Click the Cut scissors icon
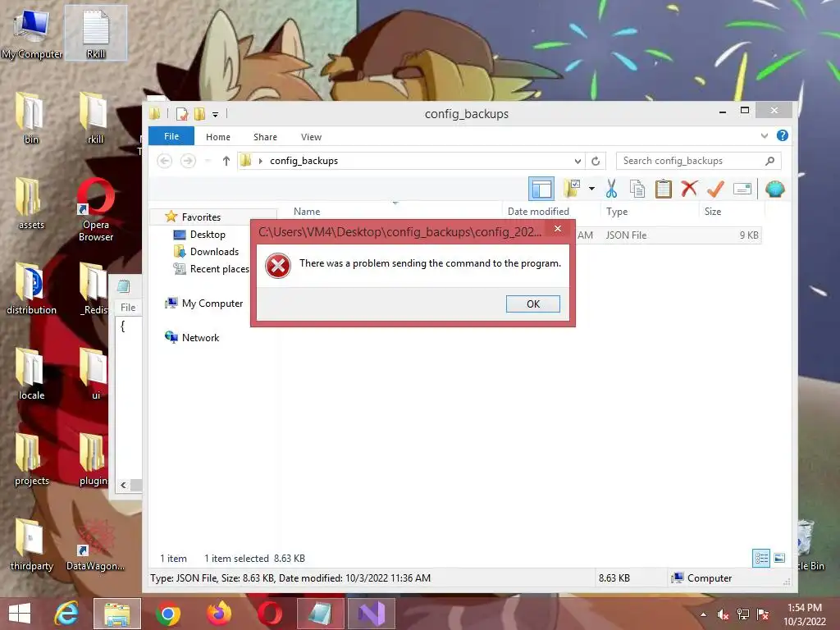This screenshot has height=630, width=840. 611,189
